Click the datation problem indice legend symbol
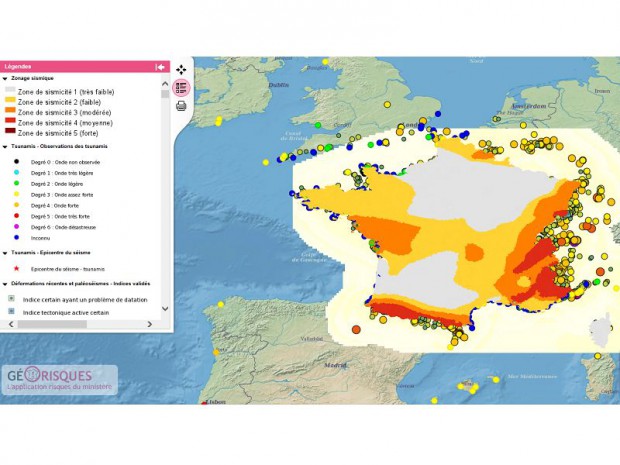 point(11,298)
